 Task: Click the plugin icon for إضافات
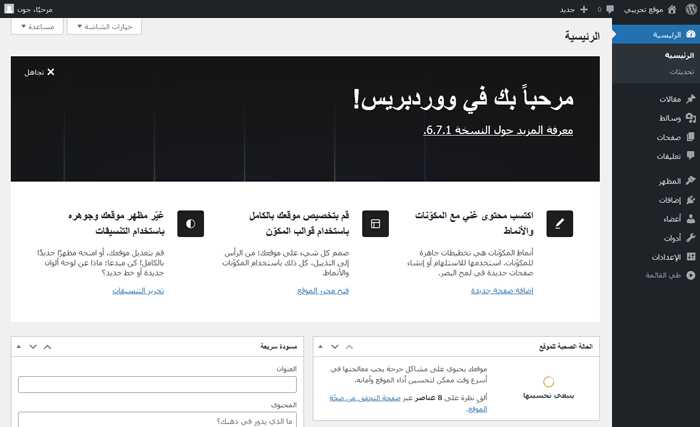(691, 200)
